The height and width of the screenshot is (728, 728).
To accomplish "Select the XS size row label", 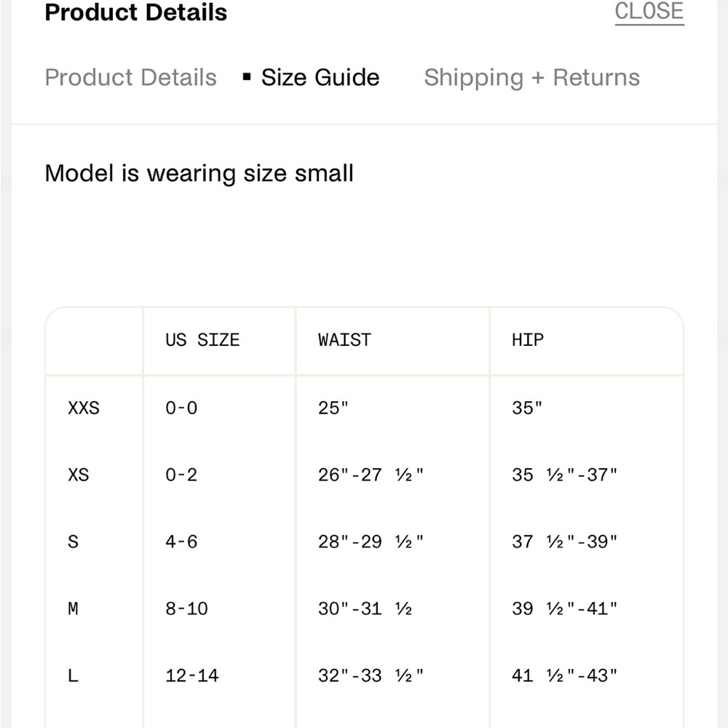I will [x=79, y=475].
